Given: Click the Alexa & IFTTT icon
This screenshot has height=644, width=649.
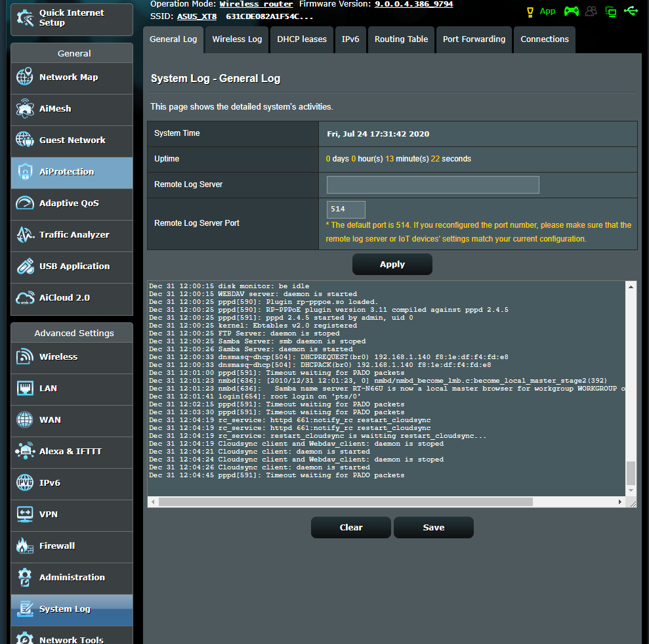Looking at the screenshot, I should point(25,451).
